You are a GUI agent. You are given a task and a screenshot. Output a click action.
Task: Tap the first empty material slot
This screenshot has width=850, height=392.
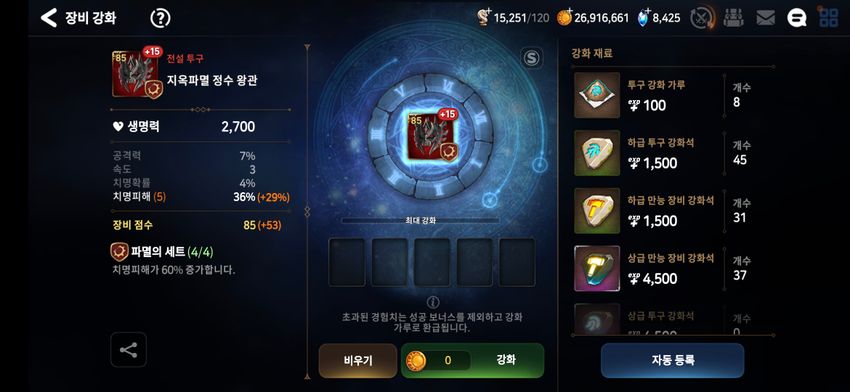point(347,262)
